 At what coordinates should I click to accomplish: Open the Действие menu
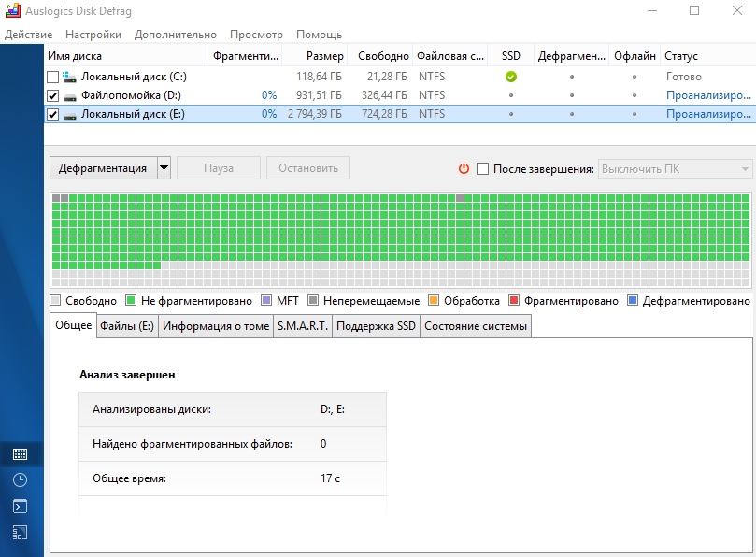pos(28,35)
